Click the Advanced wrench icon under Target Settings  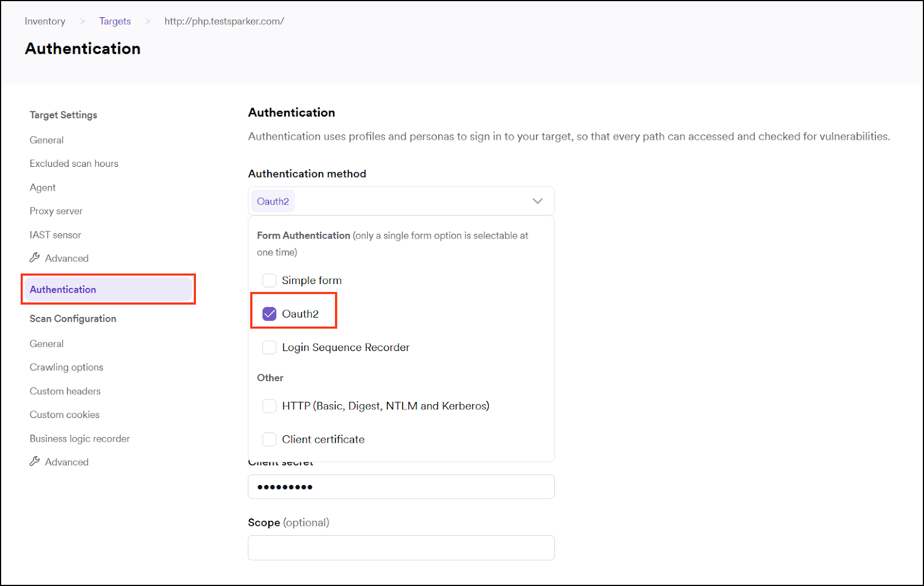[x=36, y=258]
